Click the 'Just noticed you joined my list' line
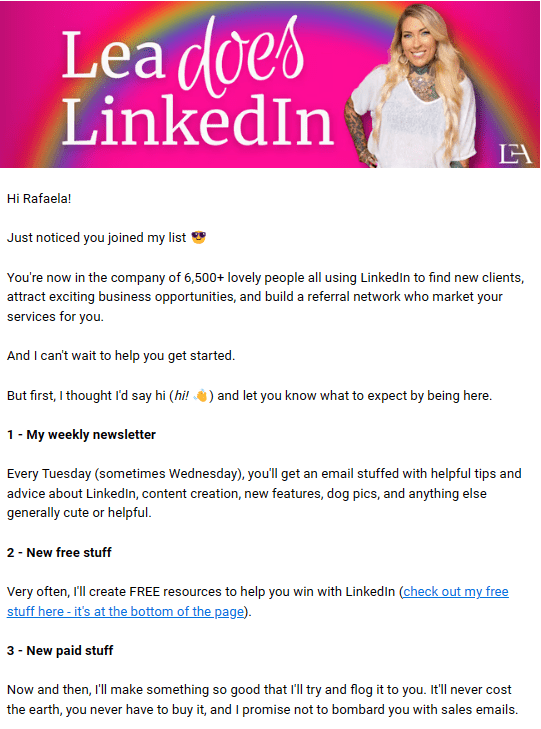The width and height of the screenshot is (541, 729). click(x=97, y=238)
